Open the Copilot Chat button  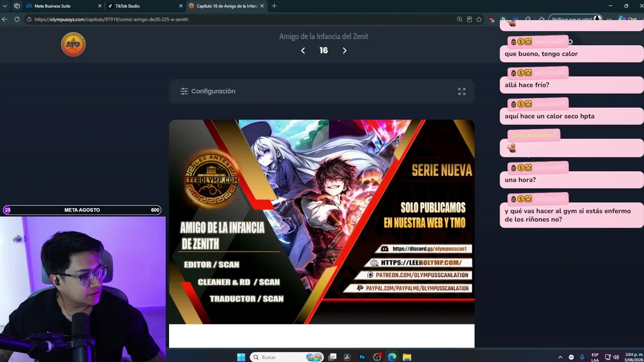pos(628,19)
